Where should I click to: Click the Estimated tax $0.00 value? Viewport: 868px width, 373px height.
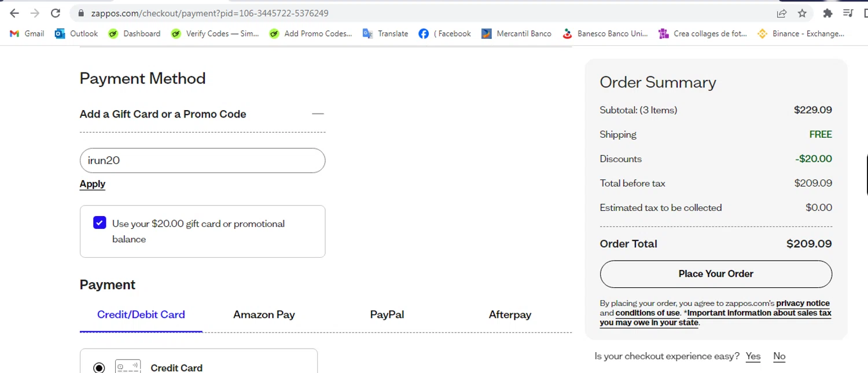click(x=819, y=207)
